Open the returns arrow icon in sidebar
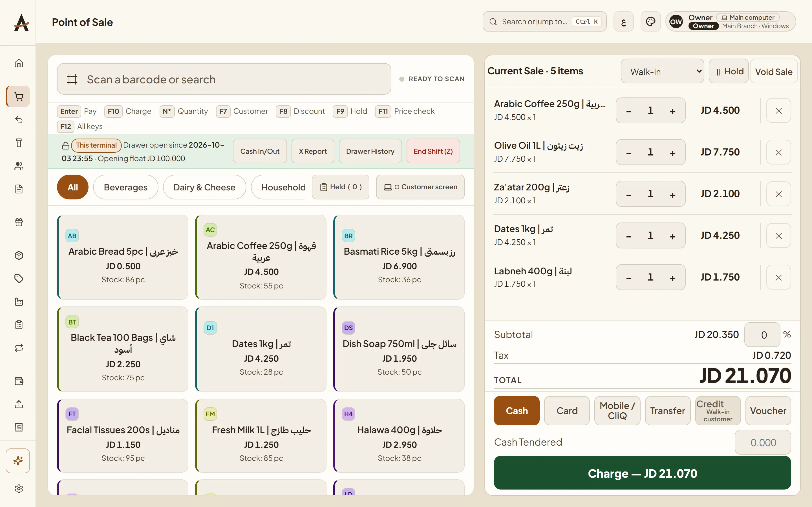This screenshot has width=812, height=507. (19, 120)
